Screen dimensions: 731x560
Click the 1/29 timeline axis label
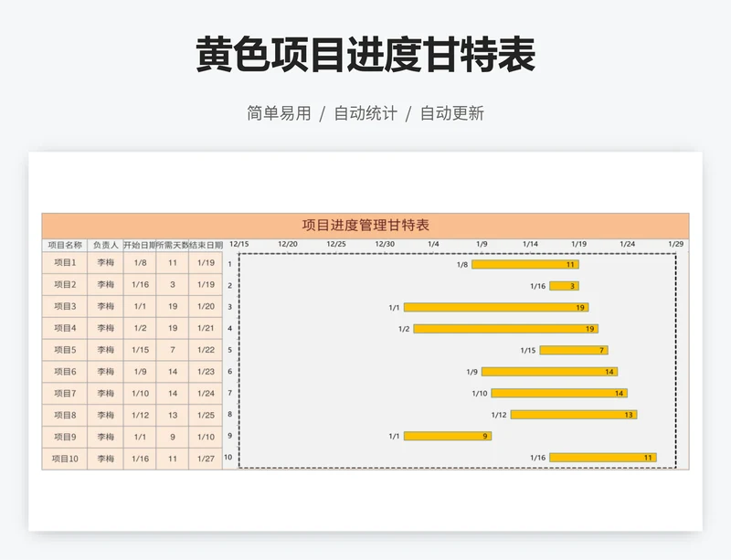point(675,244)
